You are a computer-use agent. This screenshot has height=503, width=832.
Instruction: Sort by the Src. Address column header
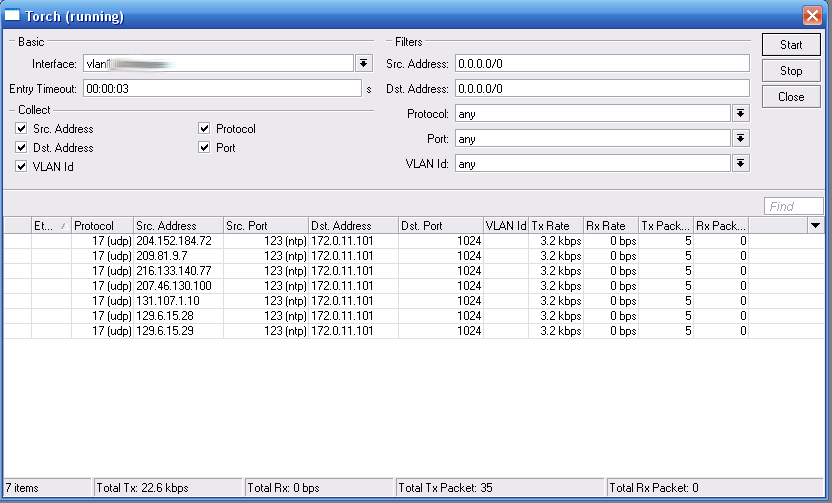click(178, 226)
